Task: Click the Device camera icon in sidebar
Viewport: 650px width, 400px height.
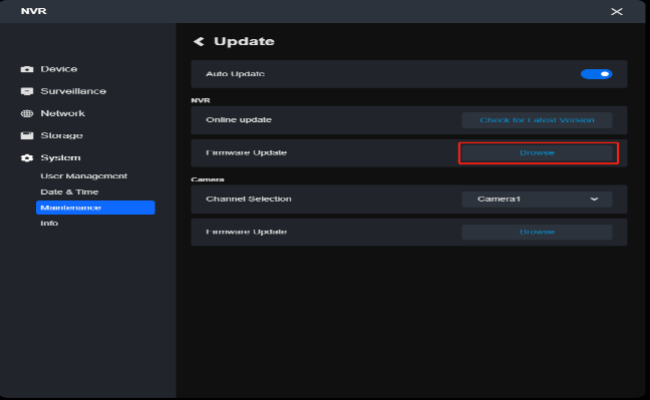Action: (x=27, y=69)
